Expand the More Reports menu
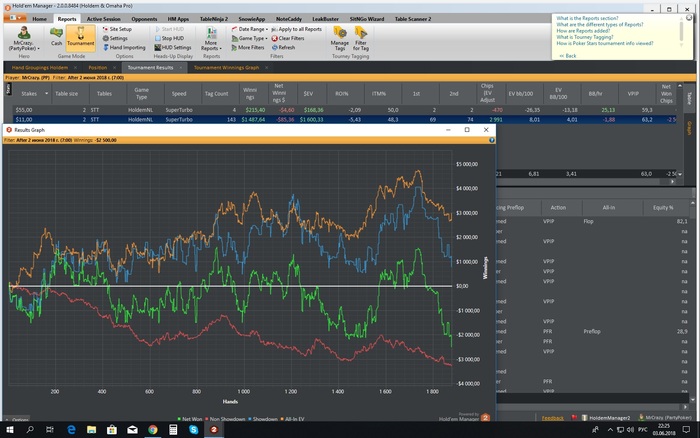Screen dimensions: 700x438 [x=211, y=39]
